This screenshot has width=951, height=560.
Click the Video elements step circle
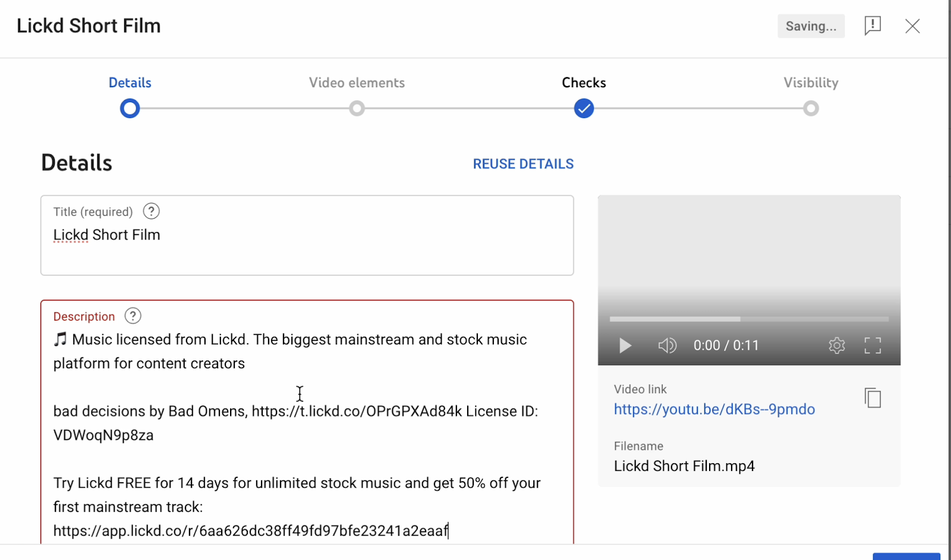[357, 109]
